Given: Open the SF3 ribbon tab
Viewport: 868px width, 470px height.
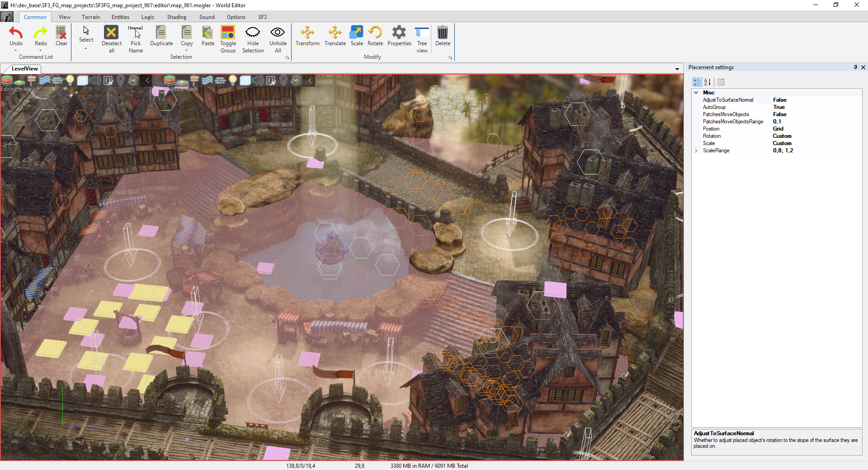Looking at the screenshot, I should [263, 17].
